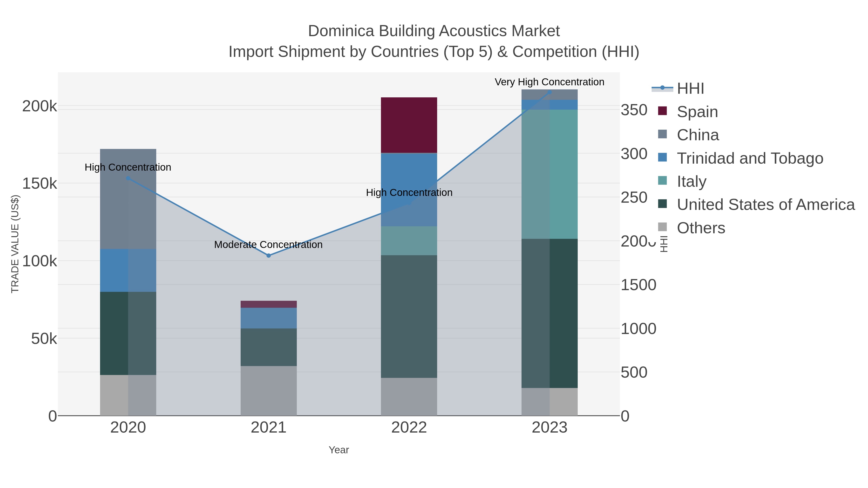This screenshot has height=488, width=868.
Task: Click the 2023 x-axis label
Action: 549,428
